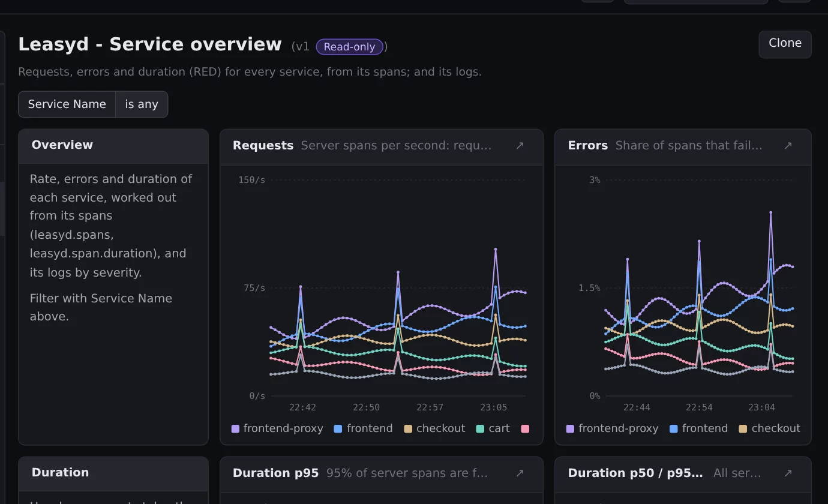Image resolution: width=828 pixels, height=504 pixels.
Task: Open the Duration p50 / p95 panel arrow
Action: (788, 473)
